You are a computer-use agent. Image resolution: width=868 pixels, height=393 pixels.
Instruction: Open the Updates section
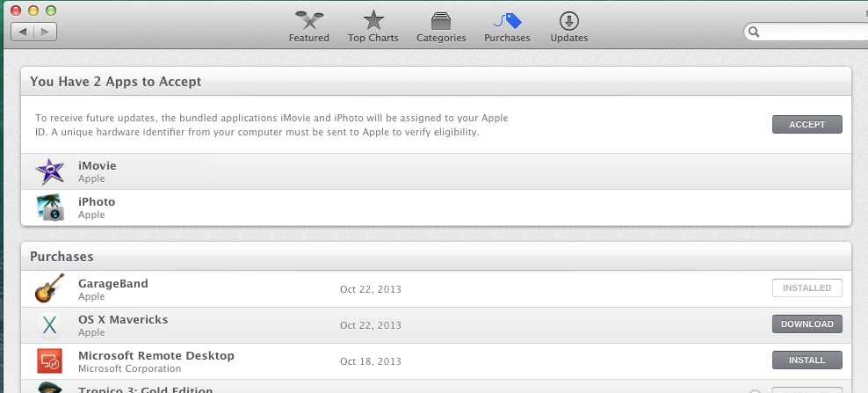click(569, 26)
